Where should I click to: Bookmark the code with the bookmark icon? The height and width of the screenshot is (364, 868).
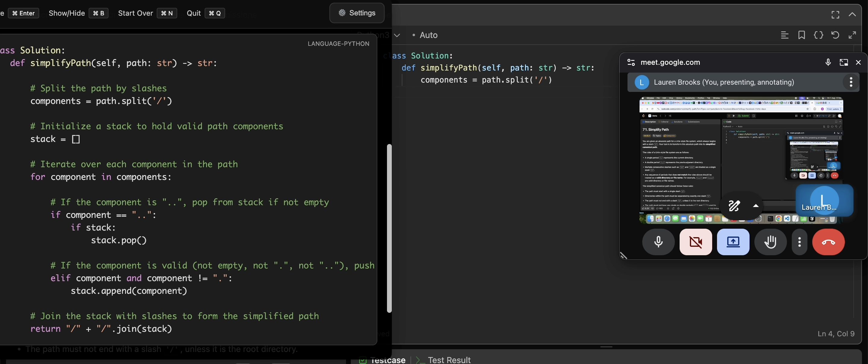tap(802, 35)
